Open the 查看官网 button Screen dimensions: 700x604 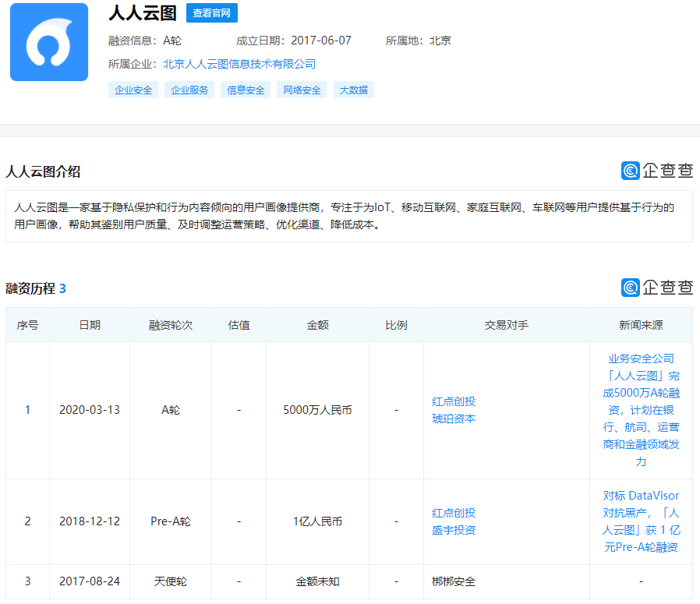[211, 13]
